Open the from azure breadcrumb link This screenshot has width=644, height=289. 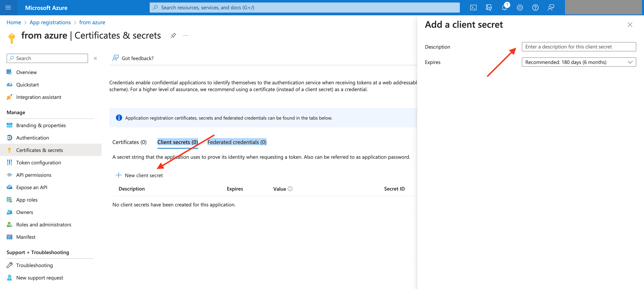tap(92, 22)
